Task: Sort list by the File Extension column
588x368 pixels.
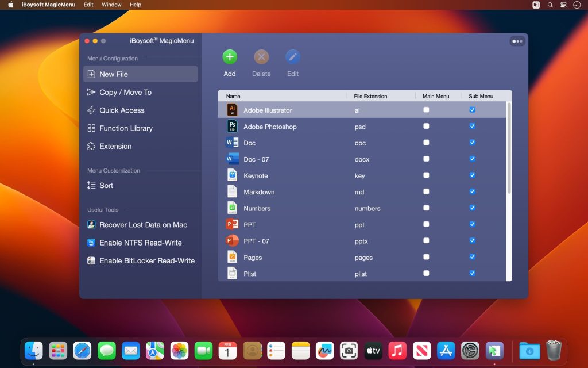Action: coord(371,95)
